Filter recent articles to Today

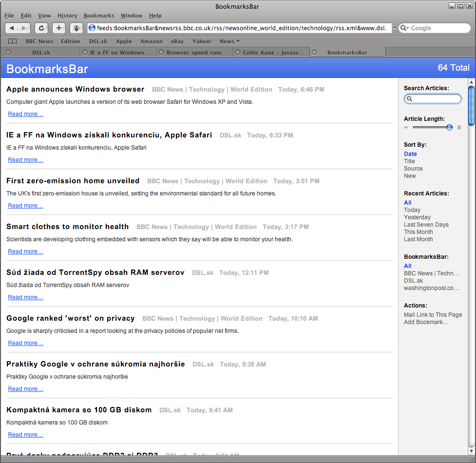pos(412,210)
